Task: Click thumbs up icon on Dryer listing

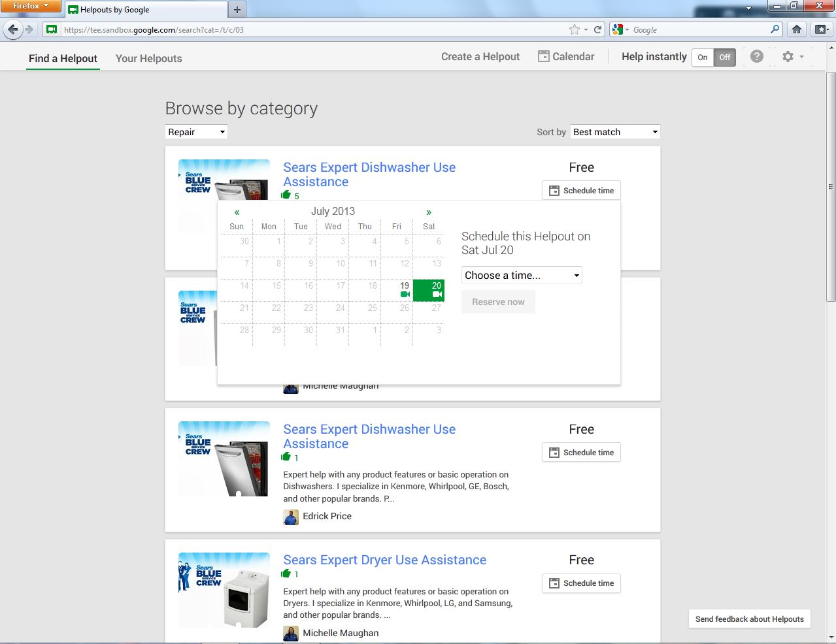Action: click(x=286, y=573)
